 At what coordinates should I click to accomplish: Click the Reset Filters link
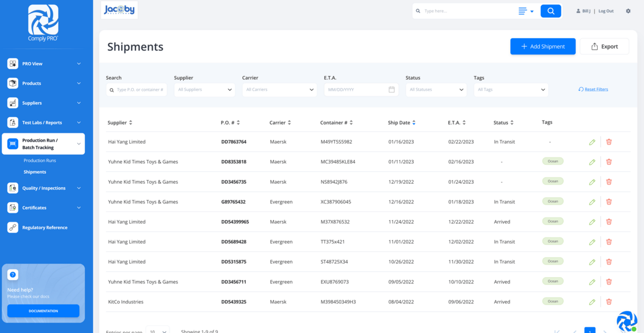596,90
